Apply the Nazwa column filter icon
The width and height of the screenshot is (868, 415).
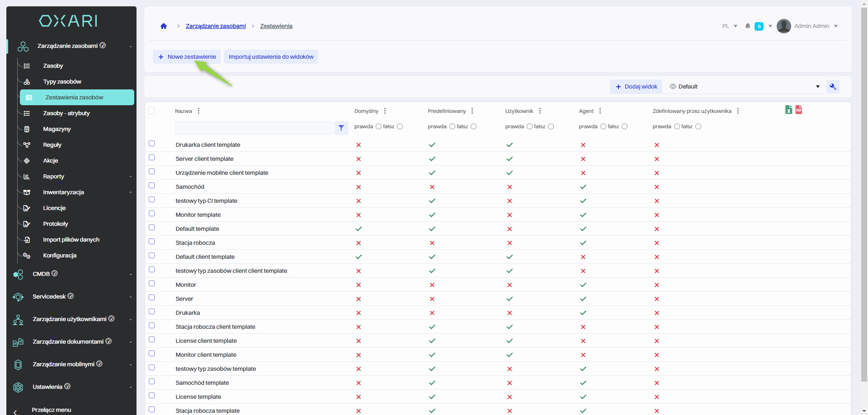pos(341,128)
